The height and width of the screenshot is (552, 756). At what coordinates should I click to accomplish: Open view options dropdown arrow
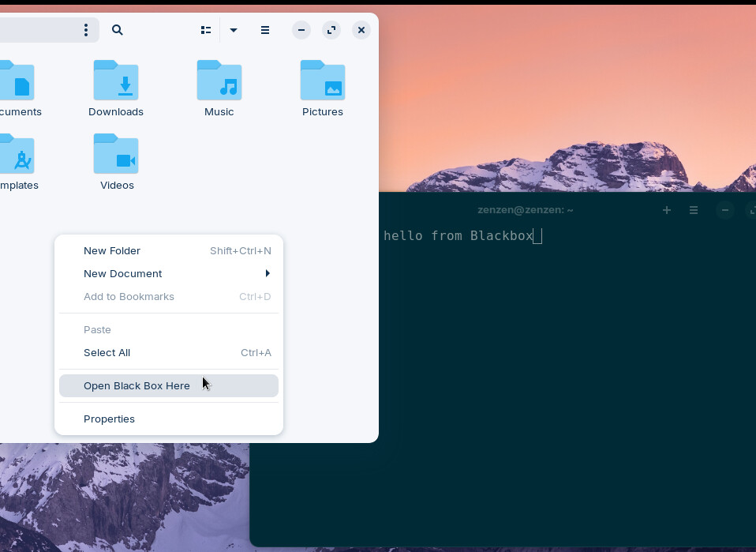[234, 30]
